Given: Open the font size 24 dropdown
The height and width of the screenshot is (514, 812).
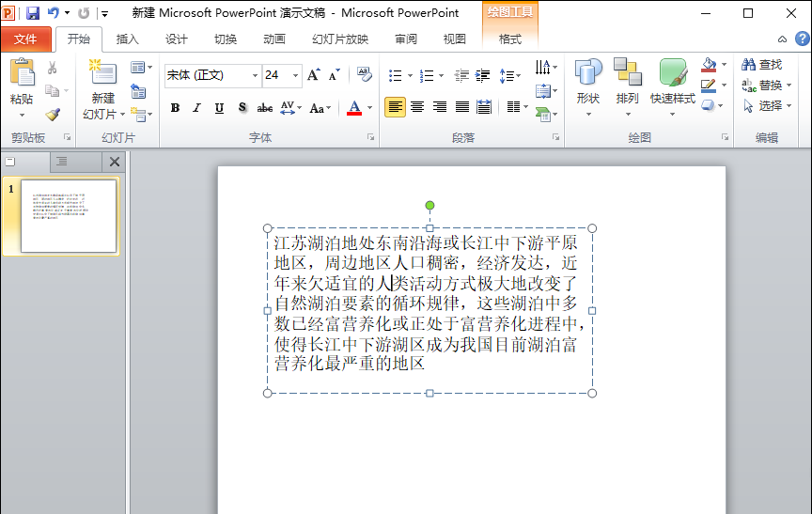Looking at the screenshot, I should [295, 76].
